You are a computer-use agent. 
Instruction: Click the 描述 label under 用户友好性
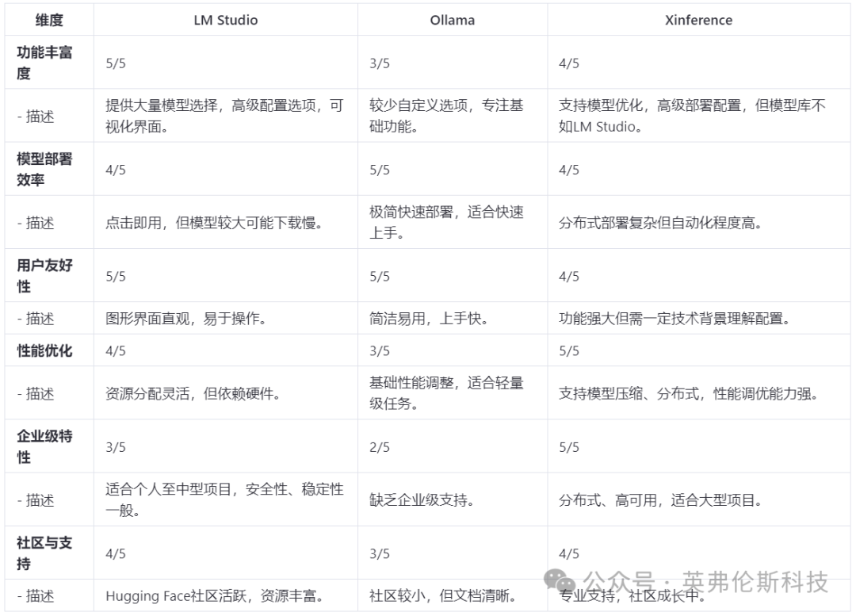(36, 319)
